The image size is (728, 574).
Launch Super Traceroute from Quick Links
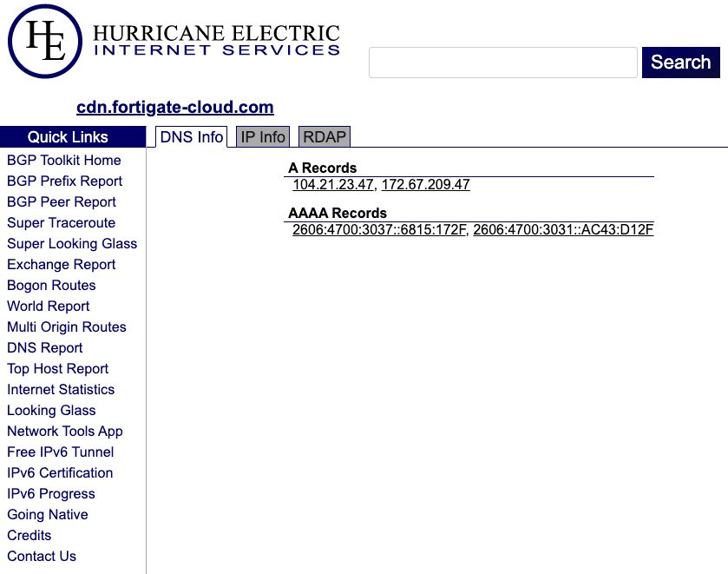61,223
